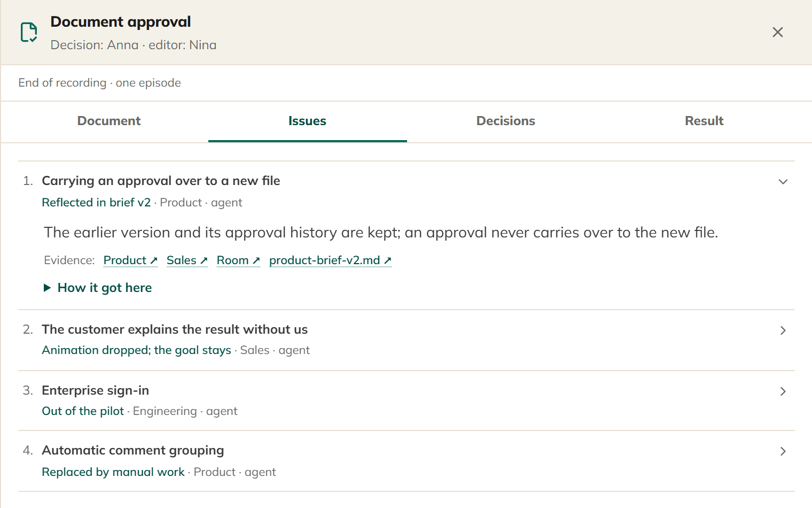Expand 'The customer explains the result' chevron
The image size is (812, 508).
783,330
